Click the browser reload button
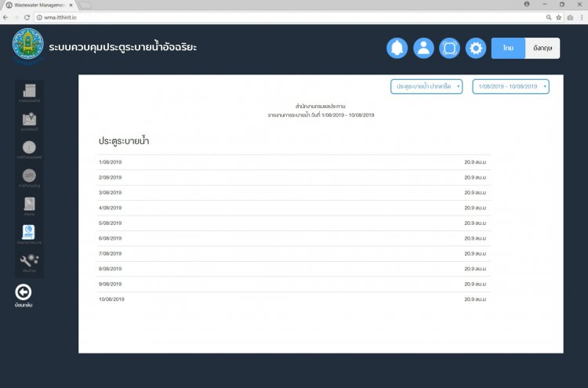The width and height of the screenshot is (588, 388). point(27,16)
